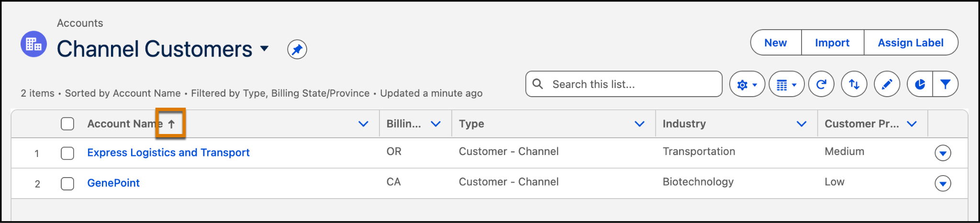Viewport: 980px width, 223px height.
Task: Click the Import button
Action: point(833,43)
